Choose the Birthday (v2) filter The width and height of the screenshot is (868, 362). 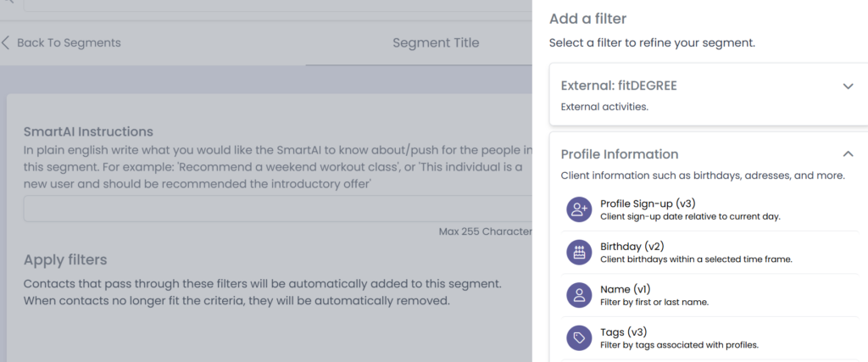(x=632, y=247)
